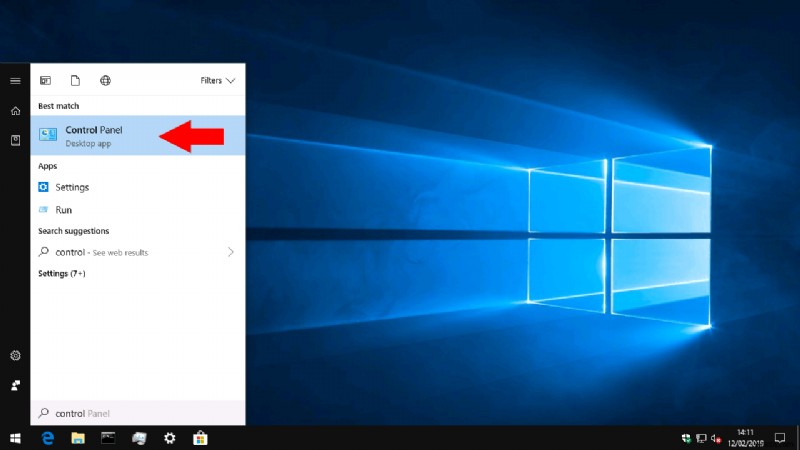Open the settings gear in search sidebar
Screen dimensions: 800x450
pyautogui.click(x=15, y=355)
